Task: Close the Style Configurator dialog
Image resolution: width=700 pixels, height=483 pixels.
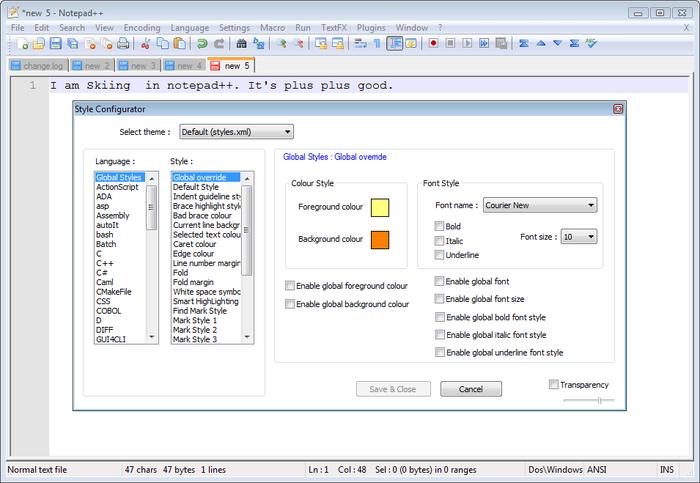Action: point(618,109)
